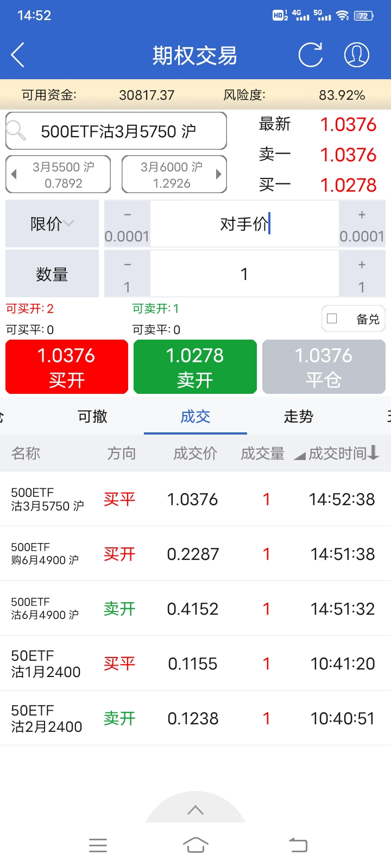Image resolution: width=391 pixels, height=868 pixels.
Task: Switch to next contract 3月6000 沪
Action: point(174,174)
